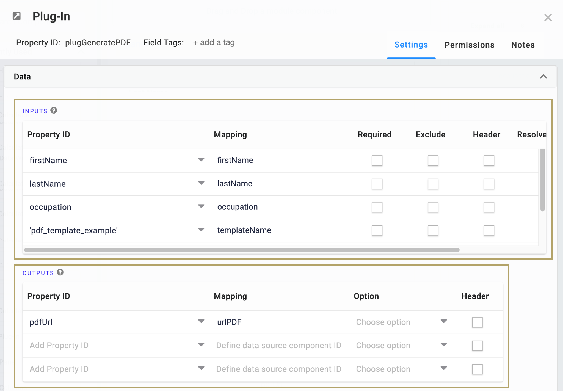Viewport: 563px width, 392px height.
Task: Click the Plug-In component icon beside title
Action: tap(16, 16)
